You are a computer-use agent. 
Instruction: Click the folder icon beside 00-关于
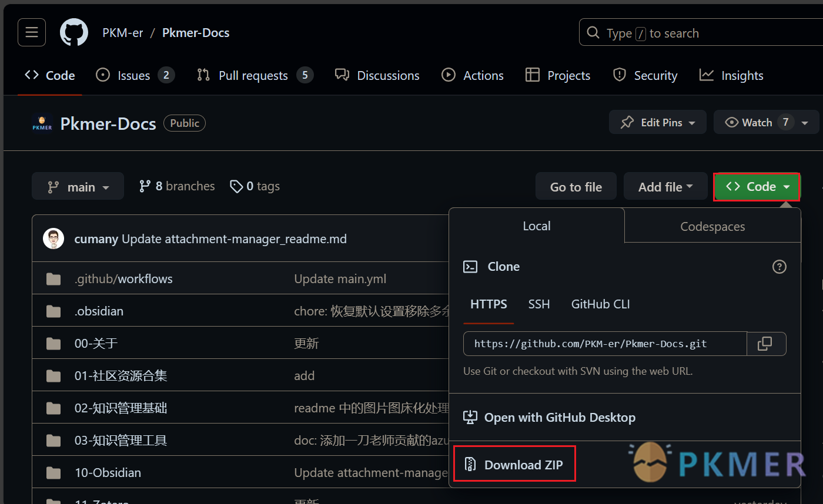coord(53,343)
